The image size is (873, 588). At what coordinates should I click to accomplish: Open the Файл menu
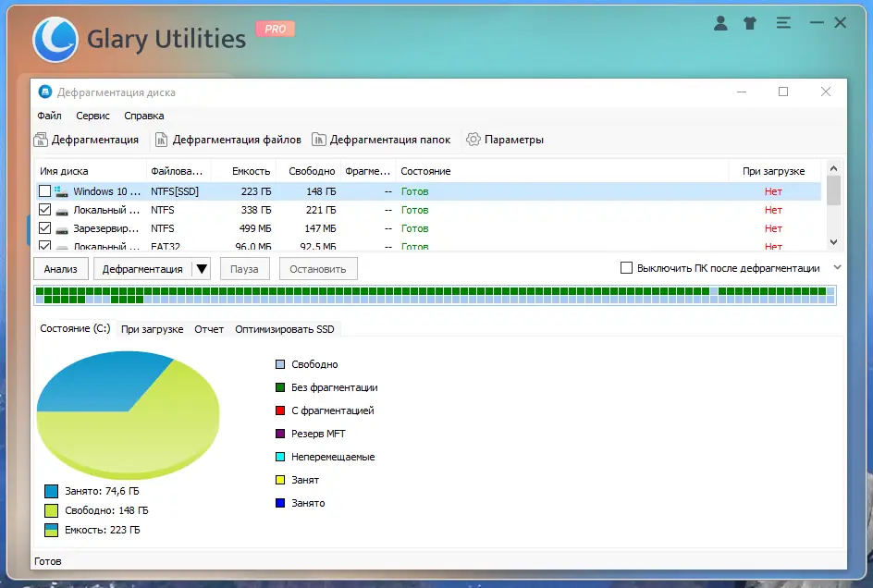pos(50,116)
